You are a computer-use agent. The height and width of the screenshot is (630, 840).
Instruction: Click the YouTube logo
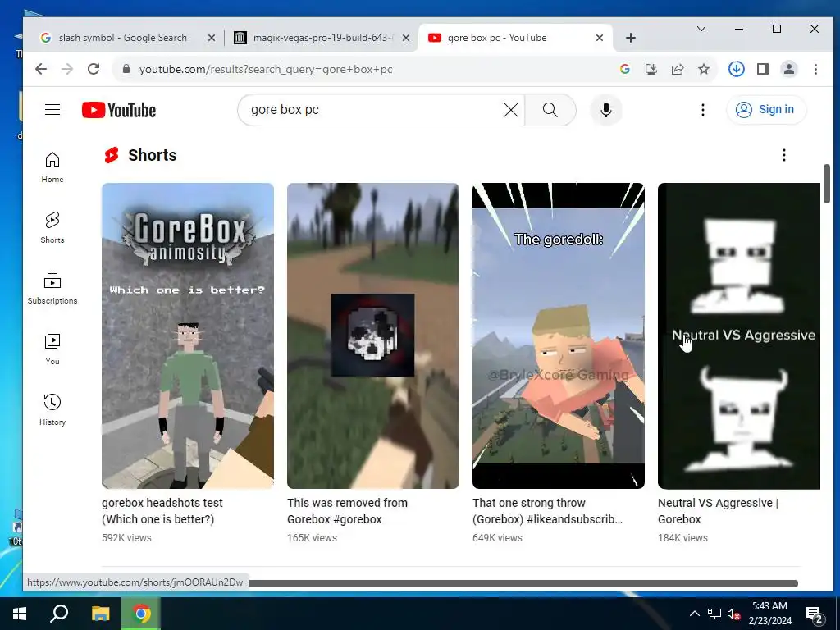[119, 110]
